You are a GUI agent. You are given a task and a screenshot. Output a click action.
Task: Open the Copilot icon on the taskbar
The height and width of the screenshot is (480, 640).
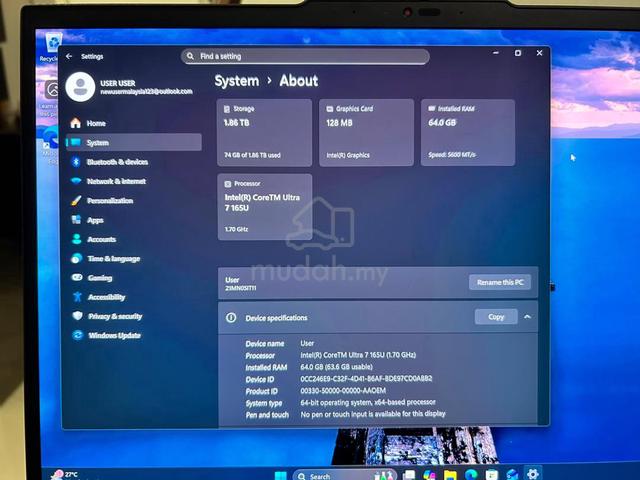click(429, 475)
